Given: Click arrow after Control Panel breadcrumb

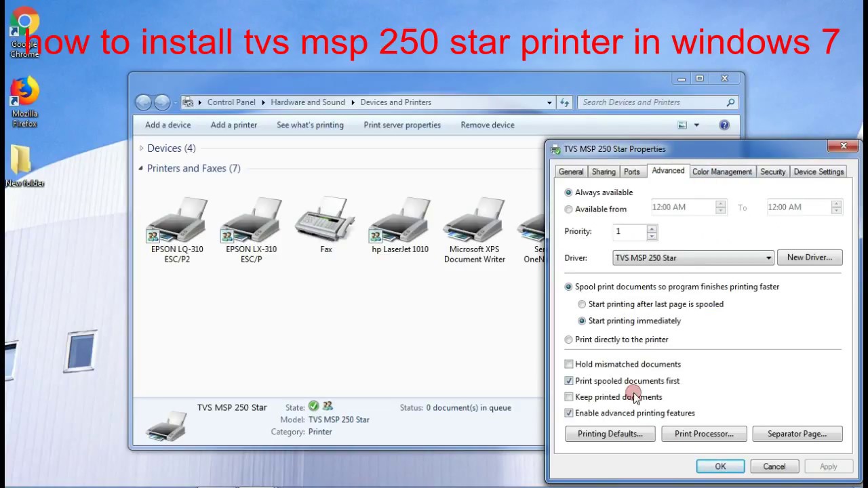Looking at the screenshot, I should tap(263, 102).
